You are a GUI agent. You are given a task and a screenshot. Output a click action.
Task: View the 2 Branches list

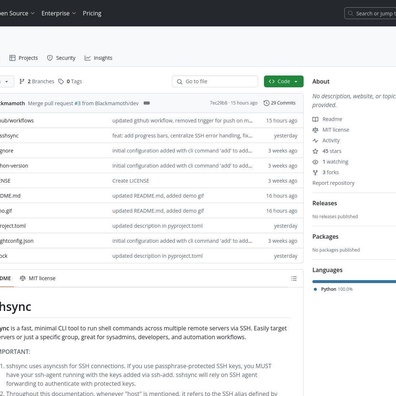pos(37,81)
